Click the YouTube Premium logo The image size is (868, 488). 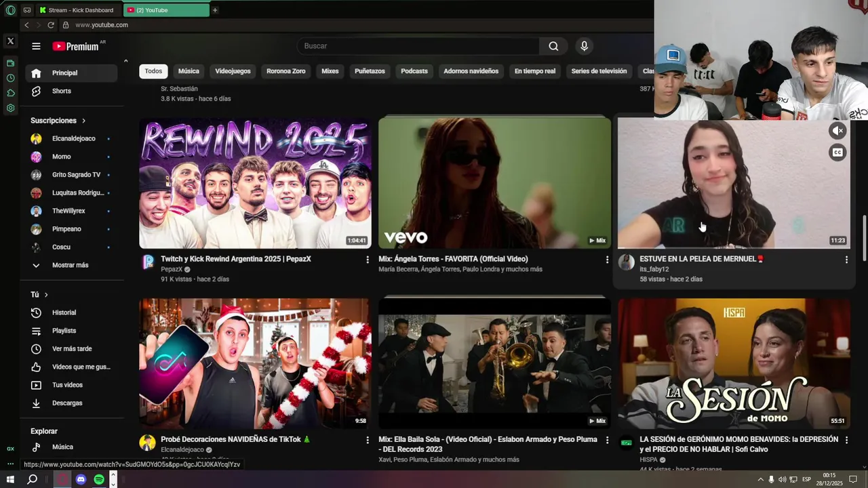[76, 46]
